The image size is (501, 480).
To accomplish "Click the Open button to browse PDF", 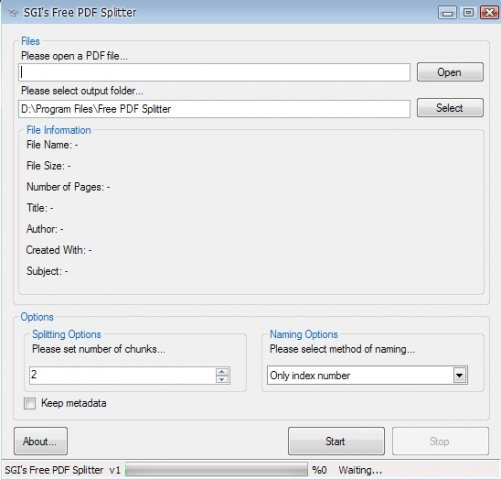I will [x=450, y=72].
